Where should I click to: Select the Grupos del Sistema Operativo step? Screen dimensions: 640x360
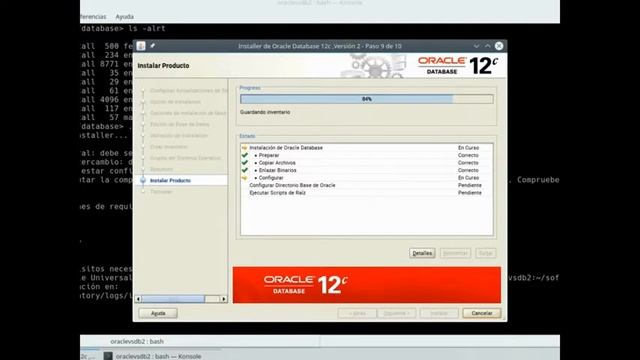[185, 158]
